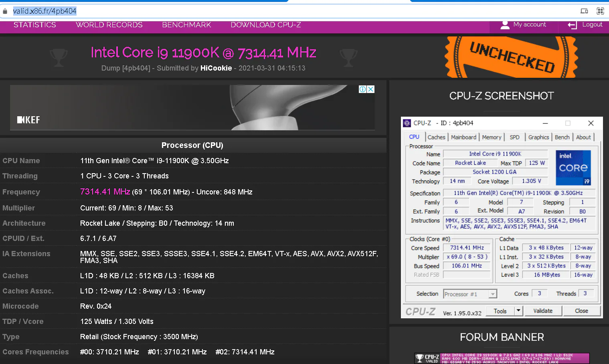Click the CPU Name row value
This screenshot has height=364, width=609.
click(x=154, y=161)
